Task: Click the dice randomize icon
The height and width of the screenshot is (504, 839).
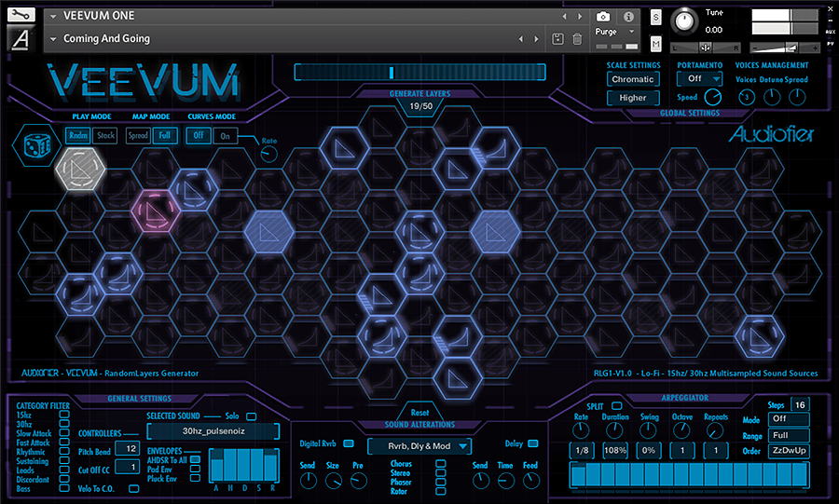Action: click(37, 144)
